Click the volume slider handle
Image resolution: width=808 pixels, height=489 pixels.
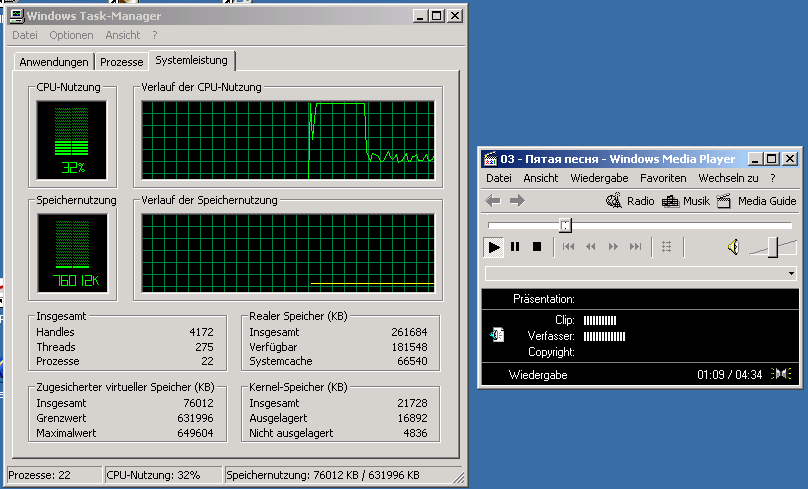(x=773, y=246)
